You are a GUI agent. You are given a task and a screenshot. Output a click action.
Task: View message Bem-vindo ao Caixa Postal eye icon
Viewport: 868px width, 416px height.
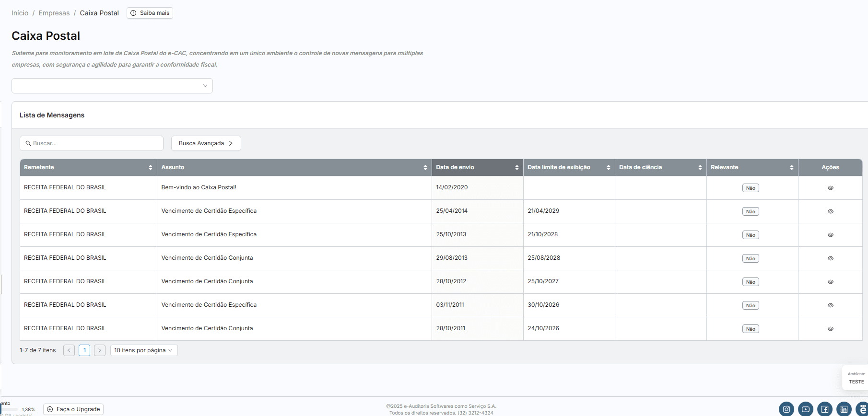(831, 188)
